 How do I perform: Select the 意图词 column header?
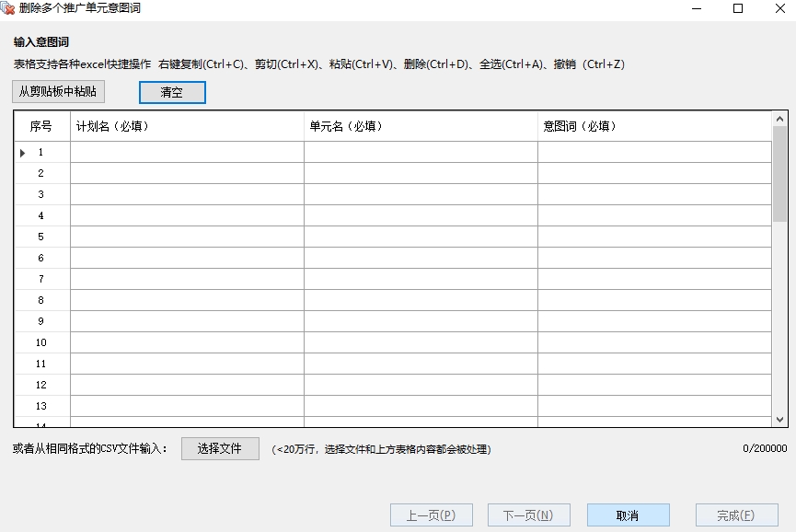coord(654,127)
